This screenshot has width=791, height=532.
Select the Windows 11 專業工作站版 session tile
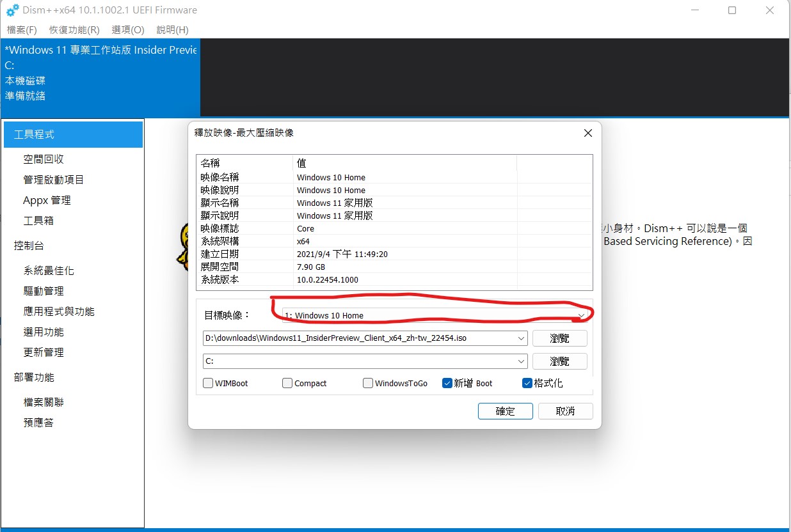pyautogui.click(x=100, y=77)
